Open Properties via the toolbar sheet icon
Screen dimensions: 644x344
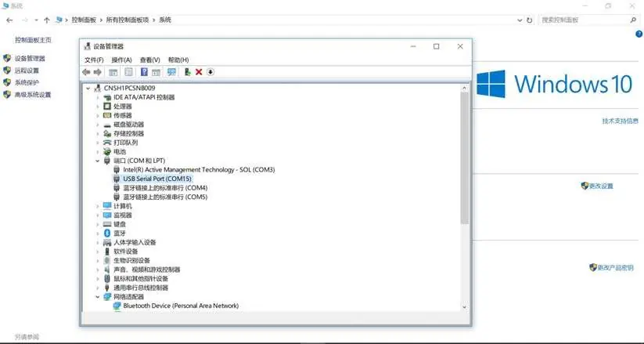pos(128,72)
